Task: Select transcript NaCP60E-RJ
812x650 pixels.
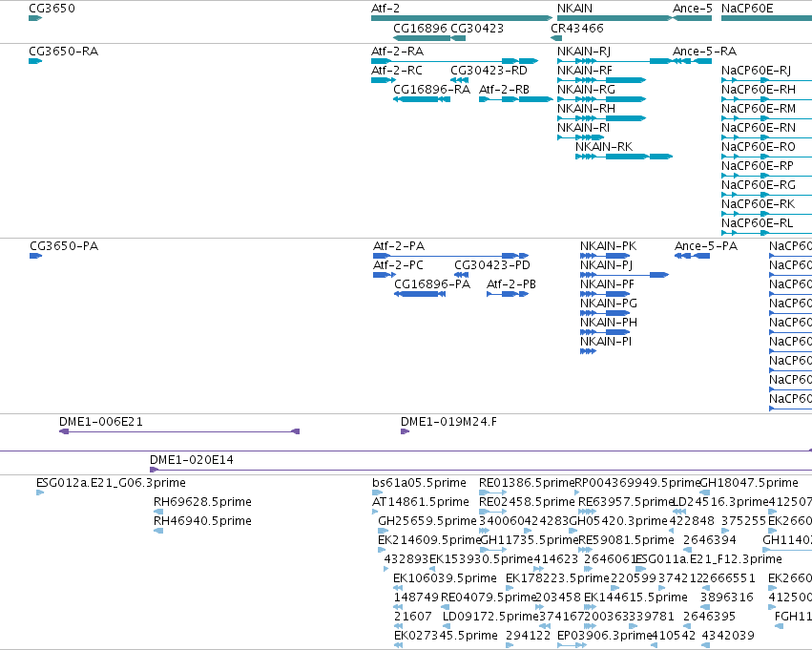Action: (756, 70)
